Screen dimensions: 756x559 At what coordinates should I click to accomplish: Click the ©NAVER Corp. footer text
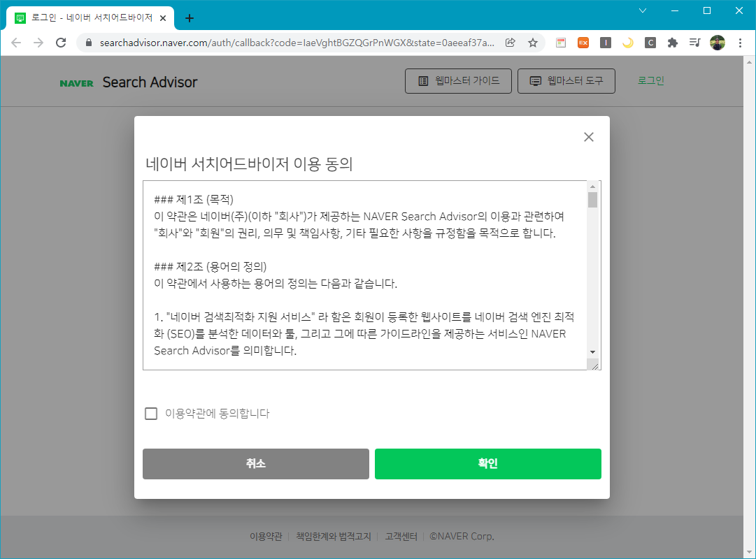pos(462,537)
